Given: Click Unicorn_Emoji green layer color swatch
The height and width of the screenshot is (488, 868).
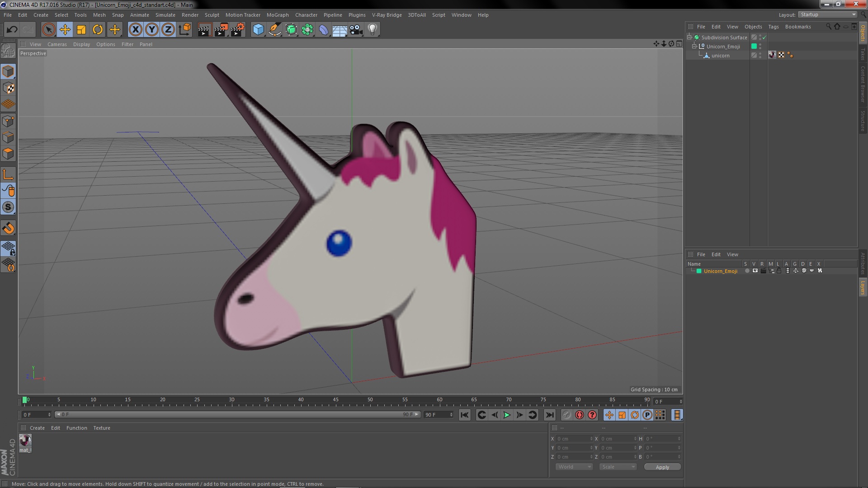Looking at the screenshot, I should [x=754, y=46].
